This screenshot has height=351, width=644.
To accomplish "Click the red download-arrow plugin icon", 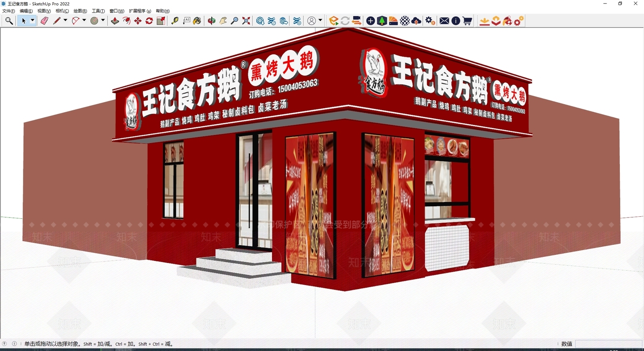I will [x=485, y=21].
